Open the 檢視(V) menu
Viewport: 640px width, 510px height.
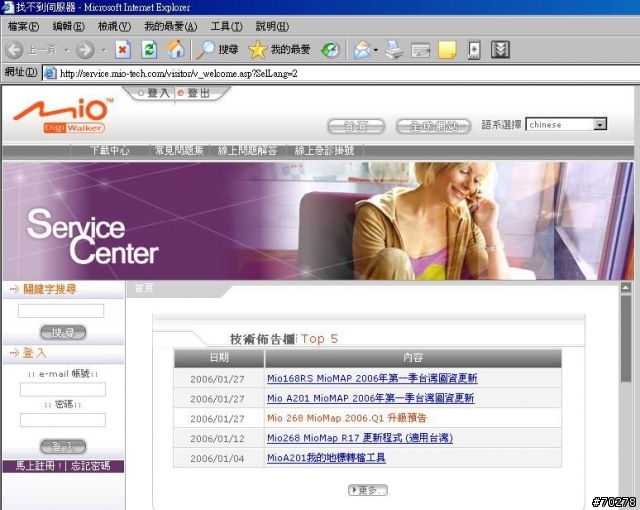coord(114,27)
